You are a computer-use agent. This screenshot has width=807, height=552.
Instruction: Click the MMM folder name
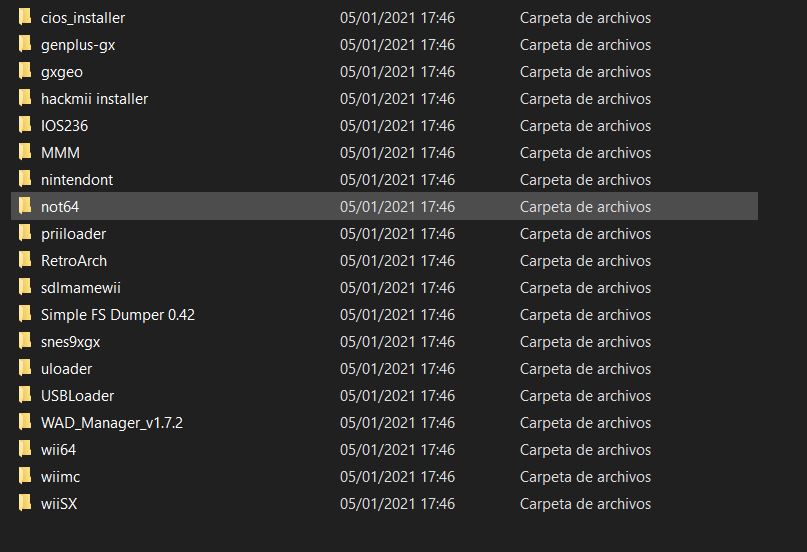click(x=60, y=153)
